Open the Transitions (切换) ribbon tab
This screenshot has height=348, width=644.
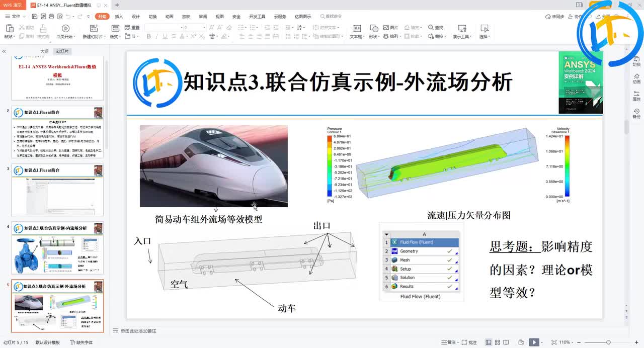[x=152, y=17]
